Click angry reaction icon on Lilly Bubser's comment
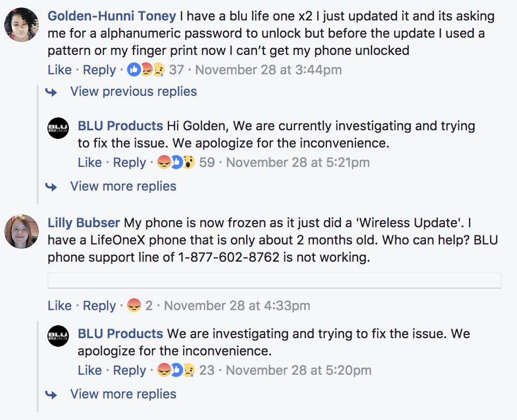 [x=134, y=306]
